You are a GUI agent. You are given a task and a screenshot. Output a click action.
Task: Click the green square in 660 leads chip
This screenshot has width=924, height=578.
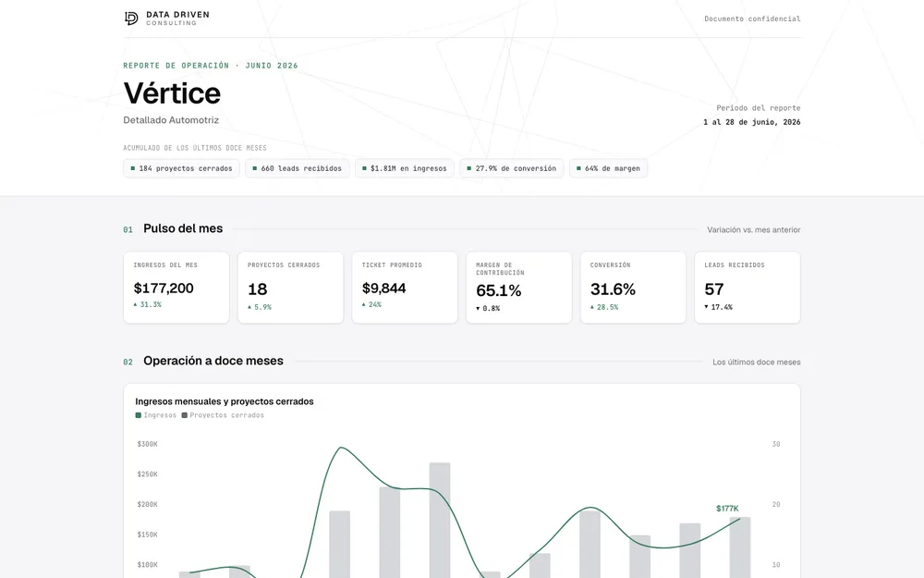click(255, 168)
